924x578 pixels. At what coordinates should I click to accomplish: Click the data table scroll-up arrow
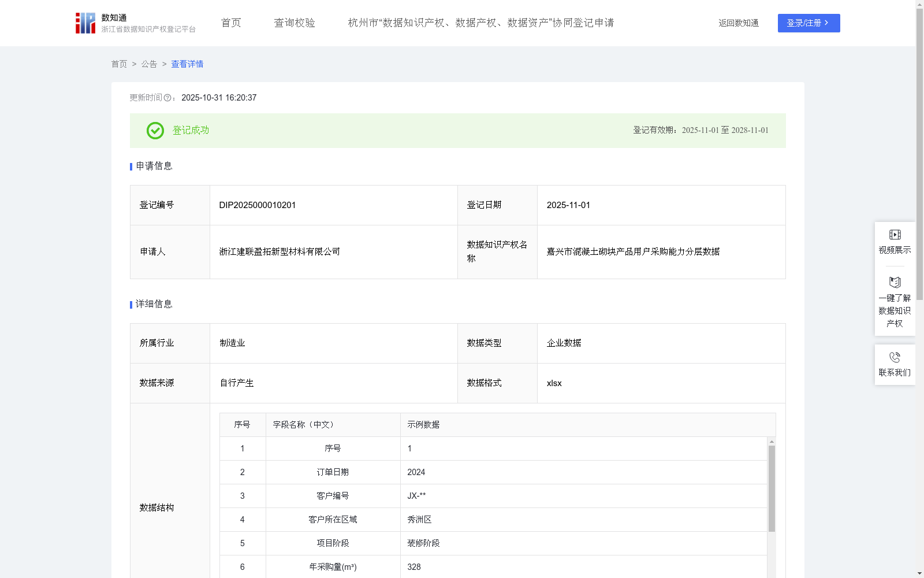pos(772,441)
